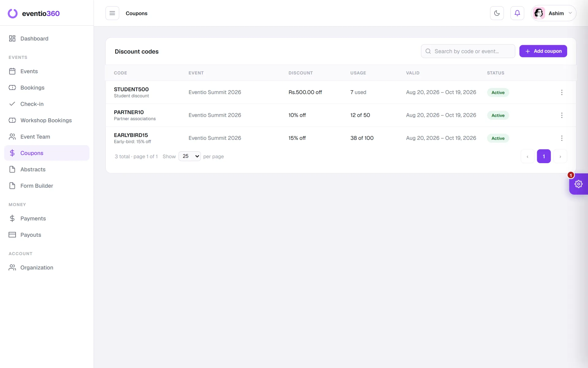
Task: Click Ashim's profile avatar
Action: [x=539, y=13]
